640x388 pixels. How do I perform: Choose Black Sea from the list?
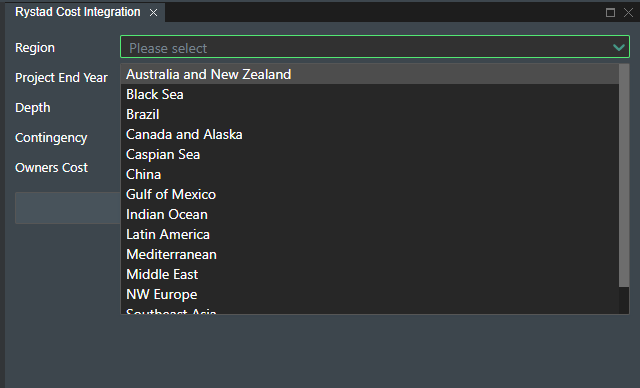click(x=370, y=94)
